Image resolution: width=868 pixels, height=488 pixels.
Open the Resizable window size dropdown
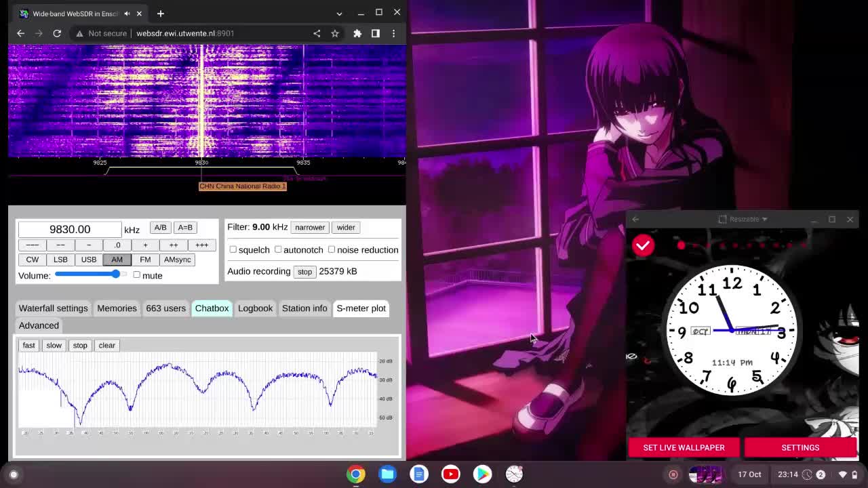(743, 219)
